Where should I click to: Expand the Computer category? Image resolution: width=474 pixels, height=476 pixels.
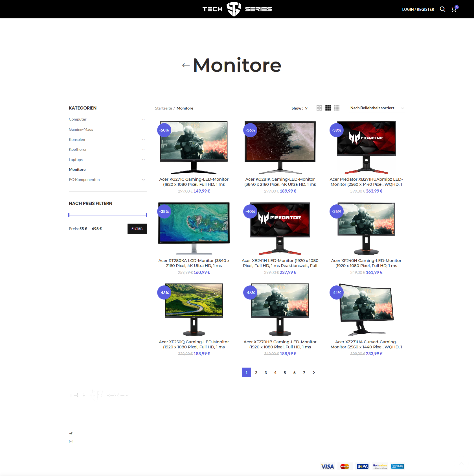click(143, 119)
